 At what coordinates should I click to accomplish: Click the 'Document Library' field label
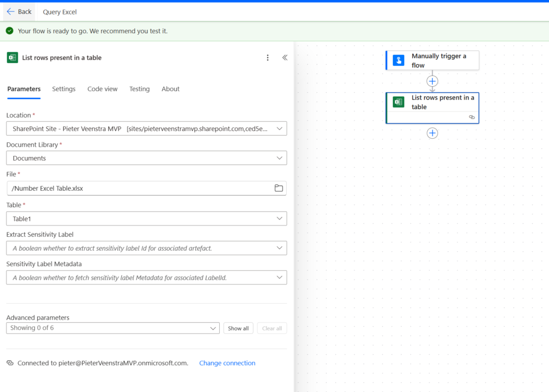[x=32, y=145]
